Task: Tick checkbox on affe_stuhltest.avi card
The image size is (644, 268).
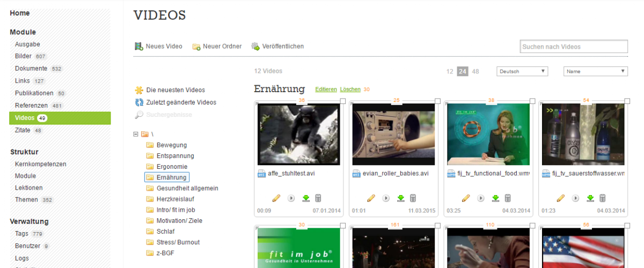Action: 343,101
